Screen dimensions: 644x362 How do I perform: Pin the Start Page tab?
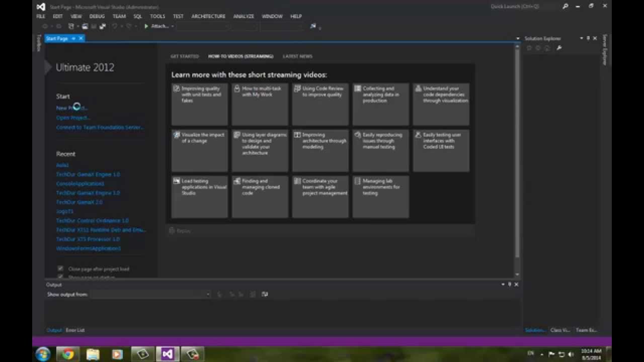pyautogui.click(x=73, y=38)
